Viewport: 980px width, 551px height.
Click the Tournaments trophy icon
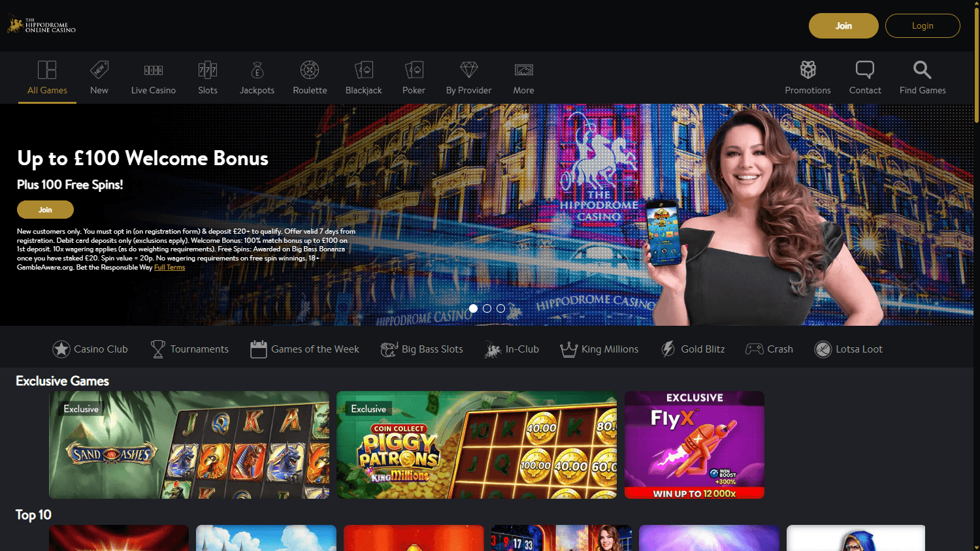[x=158, y=349]
